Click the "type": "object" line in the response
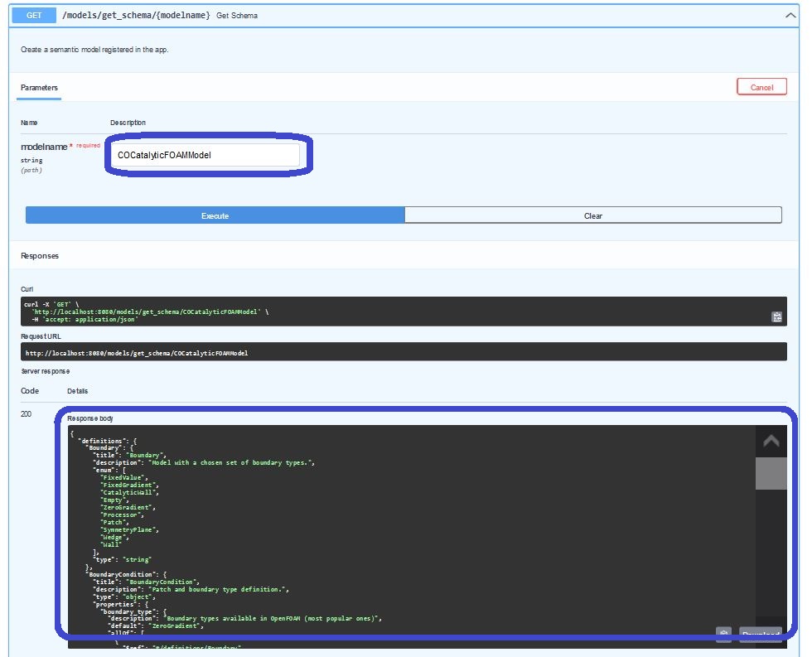This screenshot has width=812, height=657. (x=124, y=597)
